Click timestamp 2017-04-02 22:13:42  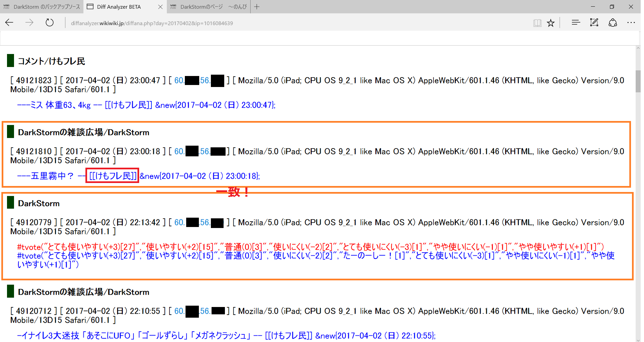(113, 223)
